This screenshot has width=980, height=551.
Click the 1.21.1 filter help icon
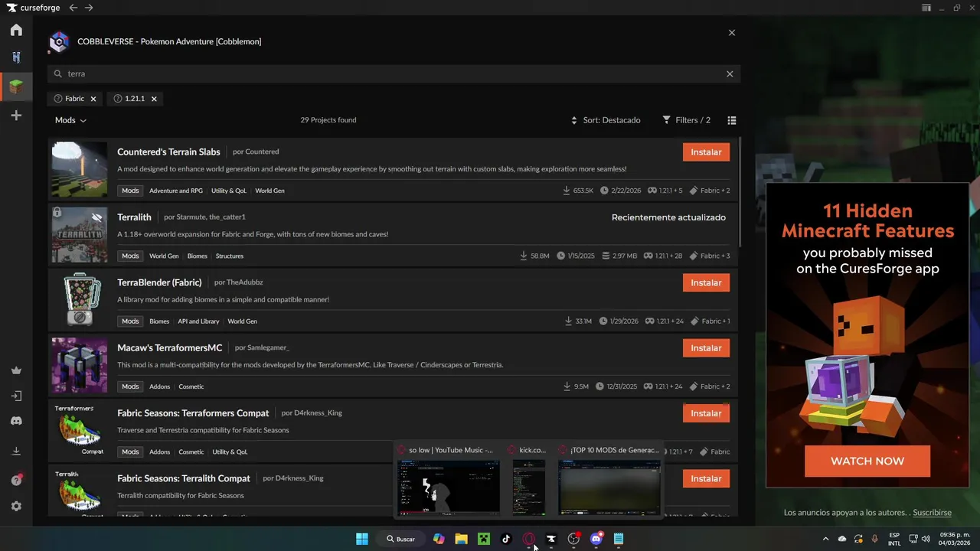(118, 99)
